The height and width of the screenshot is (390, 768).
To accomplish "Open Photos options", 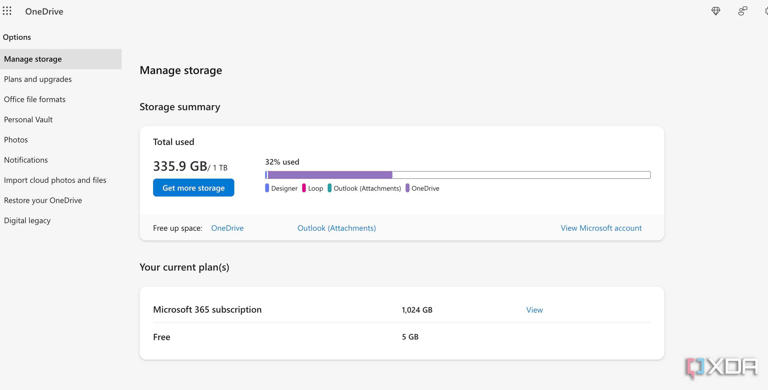I will pos(16,140).
